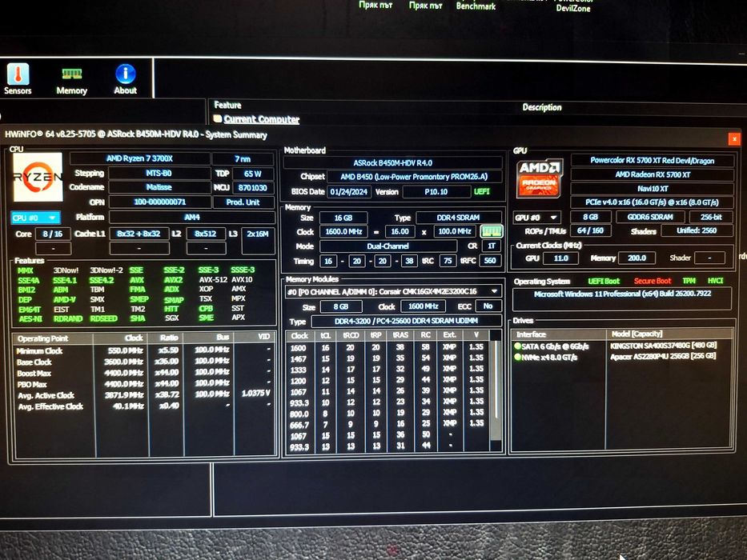
Task: Click the 8 / 16 core count field
Action: (52, 234)
